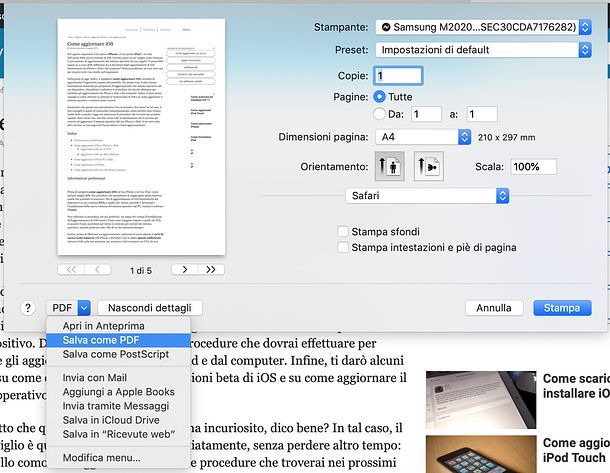Open the Dimensioni pagina A4 dropdown
610x473 pixels.
pos(424,137)
